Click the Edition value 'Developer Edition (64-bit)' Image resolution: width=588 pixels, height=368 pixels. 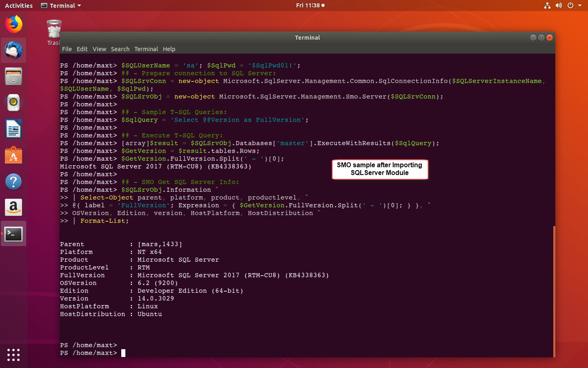191,291
